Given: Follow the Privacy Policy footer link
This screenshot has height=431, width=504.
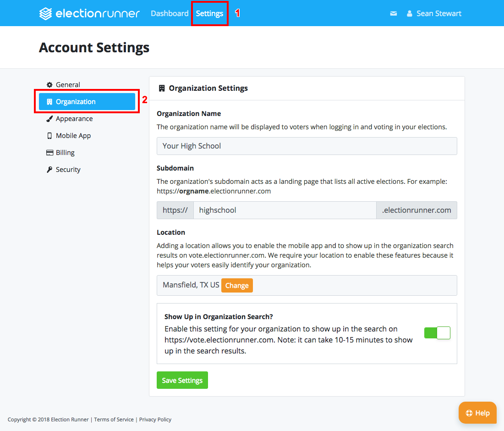Looking at the screenshot, I should coord(155,420).
